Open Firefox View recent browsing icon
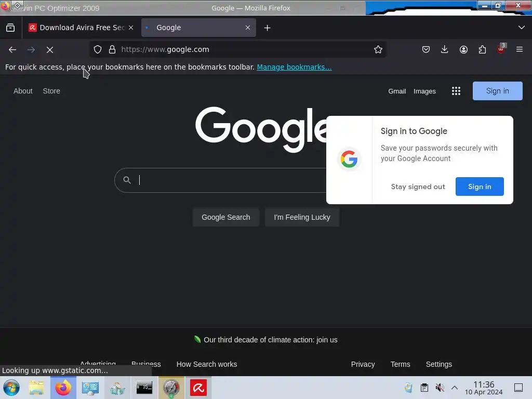This screenshot has height=399, width=532. pyautogui.click(x=10, y=28)
